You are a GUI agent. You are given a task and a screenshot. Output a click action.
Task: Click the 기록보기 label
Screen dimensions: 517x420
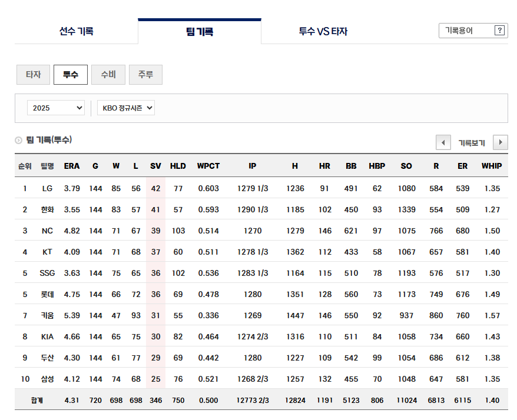point(472,143)
